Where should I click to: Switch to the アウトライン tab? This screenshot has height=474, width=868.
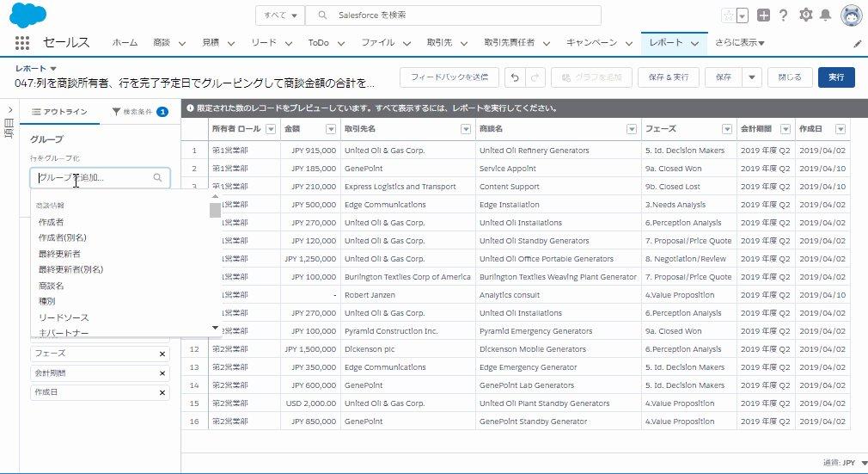pos(60,112)
